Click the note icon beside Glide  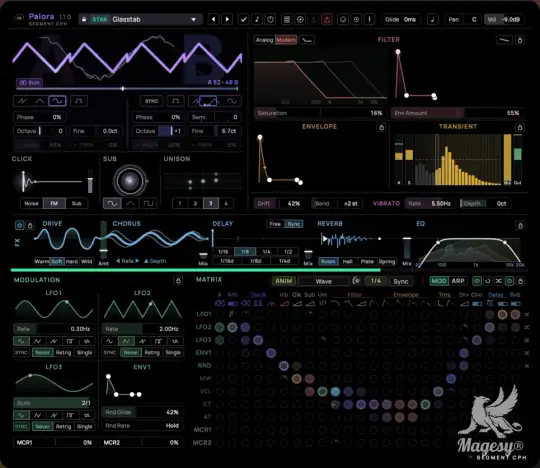[x=433, y=19]
